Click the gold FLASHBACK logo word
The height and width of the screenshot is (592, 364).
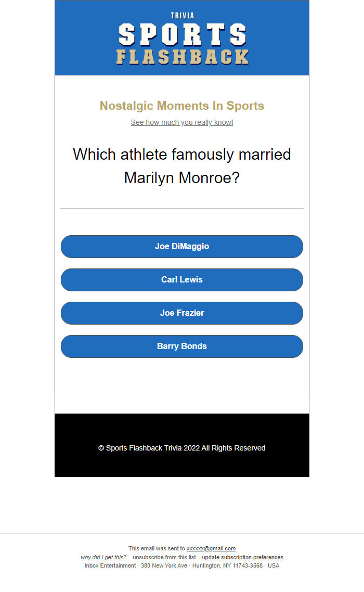pyautogui.click(x=183, y=57)
